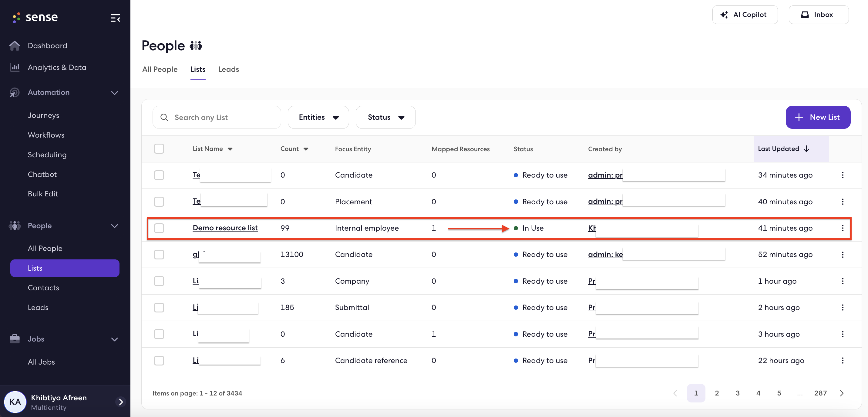
Task: Sort by List Name column arrow
Action: click(230, 149)
